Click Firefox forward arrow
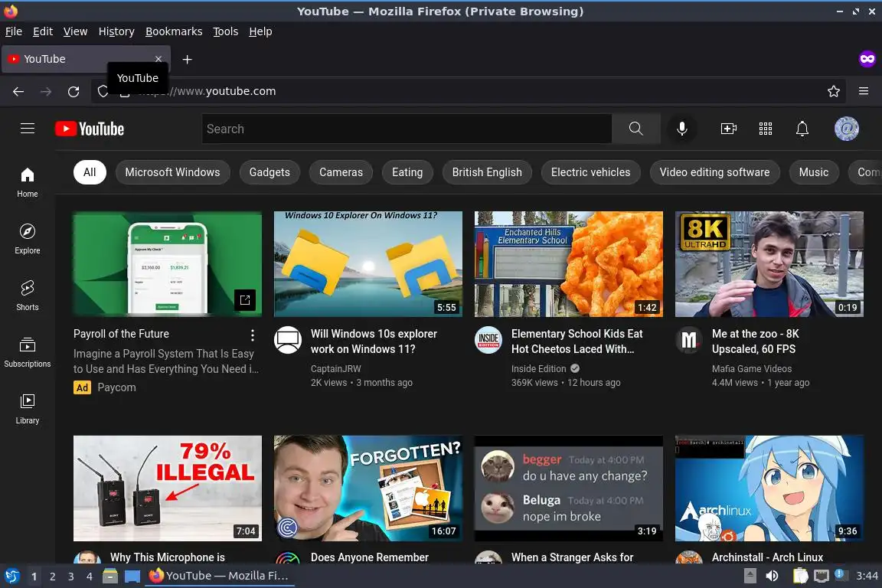 coord(46,91)
